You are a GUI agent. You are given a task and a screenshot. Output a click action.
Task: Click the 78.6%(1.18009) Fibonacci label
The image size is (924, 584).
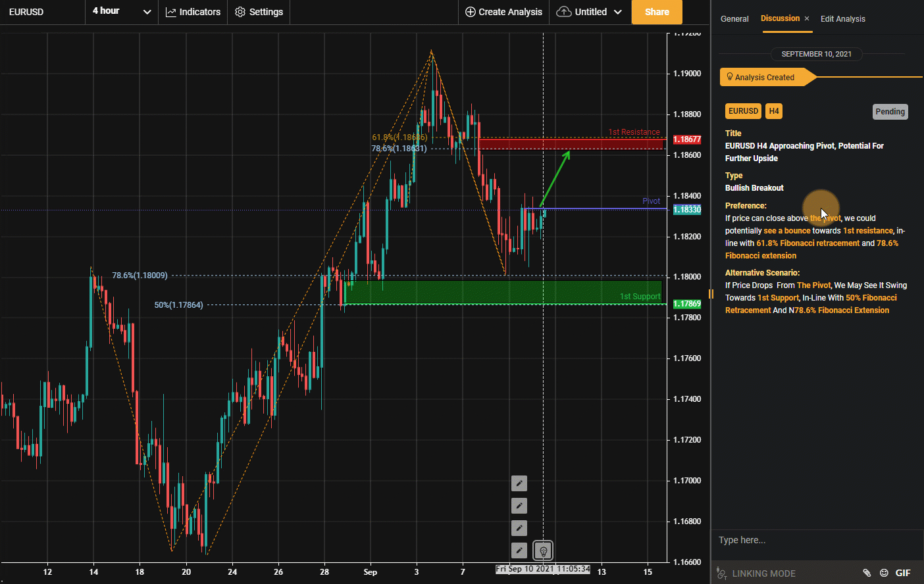click(140, 276)
